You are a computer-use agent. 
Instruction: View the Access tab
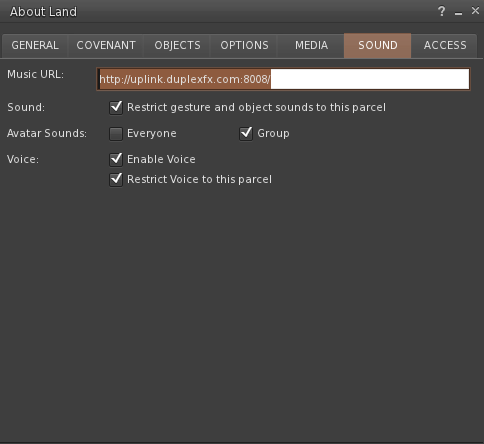coord(445,45)
